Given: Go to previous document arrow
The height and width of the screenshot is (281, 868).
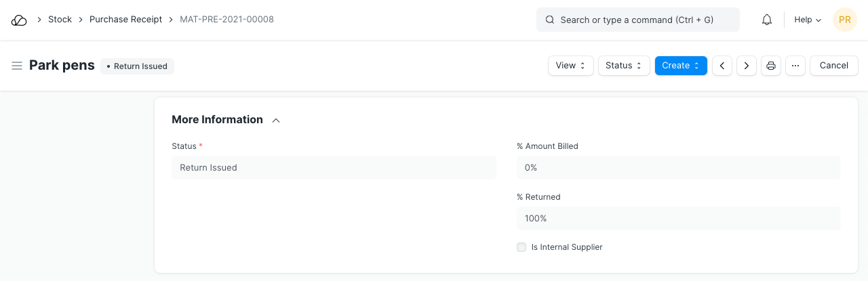Looking at the screenshot, I should 722,66.
